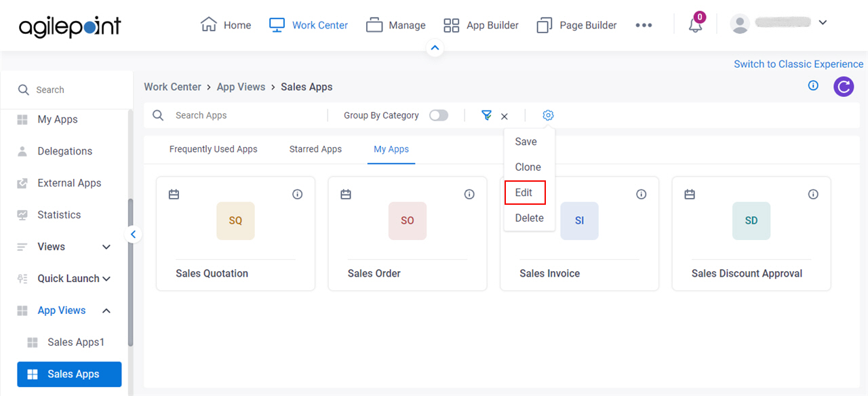Choose Edit from the gear menu

click(x=526, y=193)
